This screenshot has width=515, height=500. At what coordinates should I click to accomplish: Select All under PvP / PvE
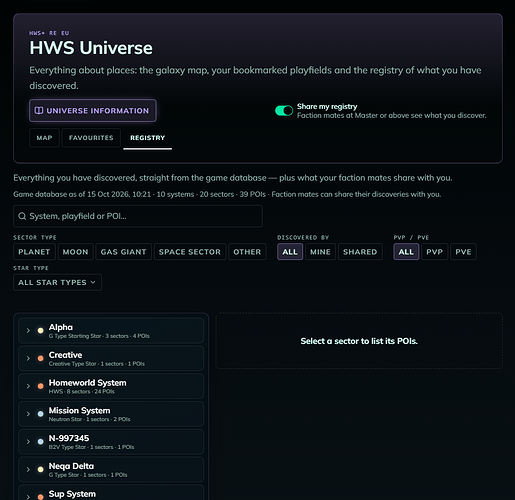pyautogui.click(x=406, y=252)
